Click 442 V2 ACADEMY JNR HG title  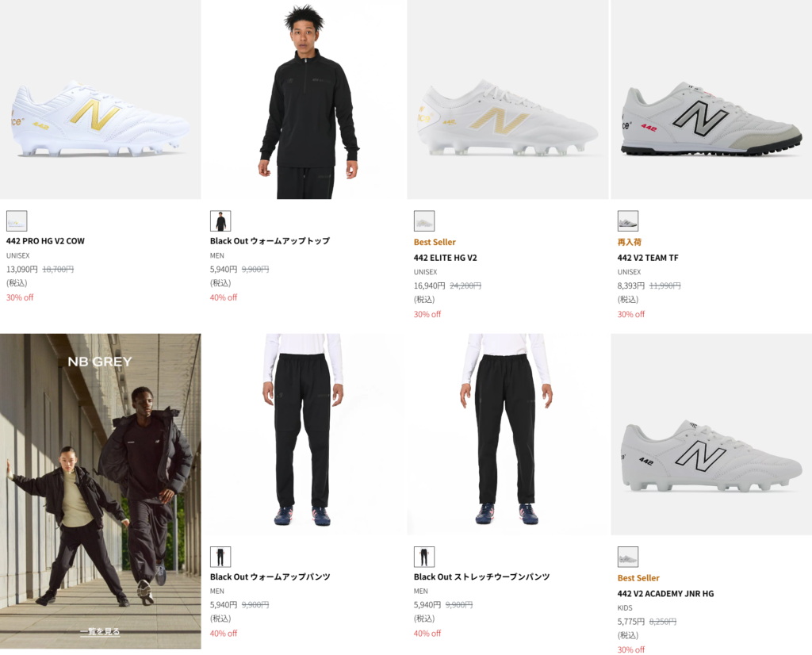[x=665, y=594]
